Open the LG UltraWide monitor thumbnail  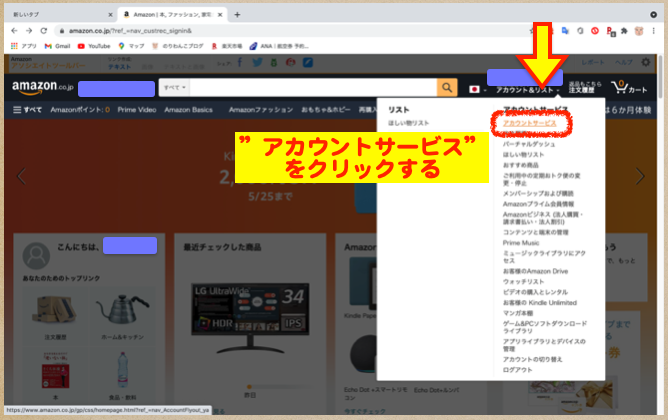pos(250,318)
